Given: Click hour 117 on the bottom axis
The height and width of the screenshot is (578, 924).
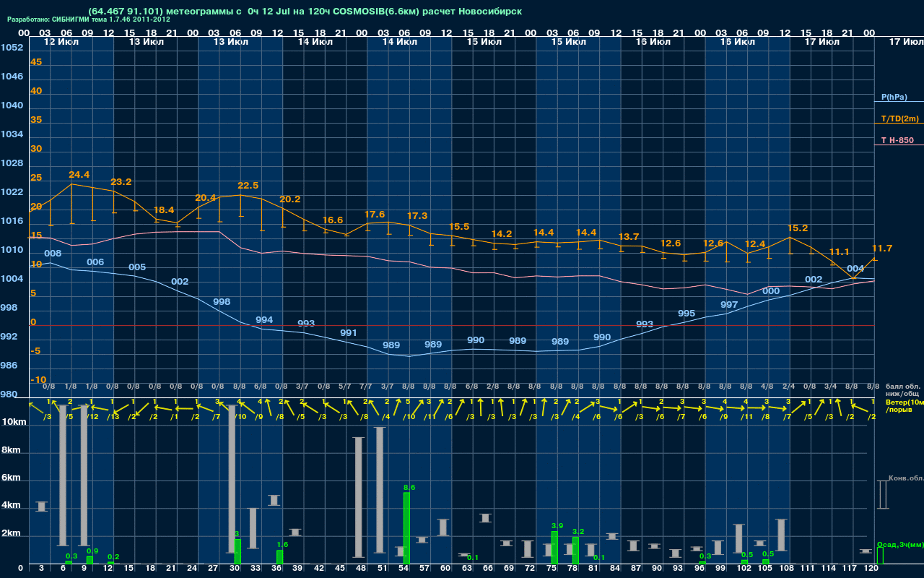Looking at the screenshot, I should (x=850, y=569).
